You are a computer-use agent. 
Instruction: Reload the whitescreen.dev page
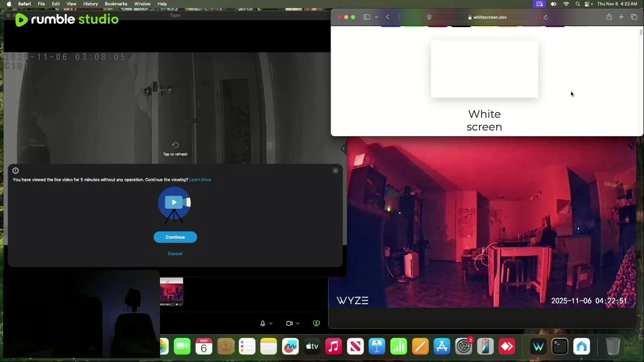(546, 17)
